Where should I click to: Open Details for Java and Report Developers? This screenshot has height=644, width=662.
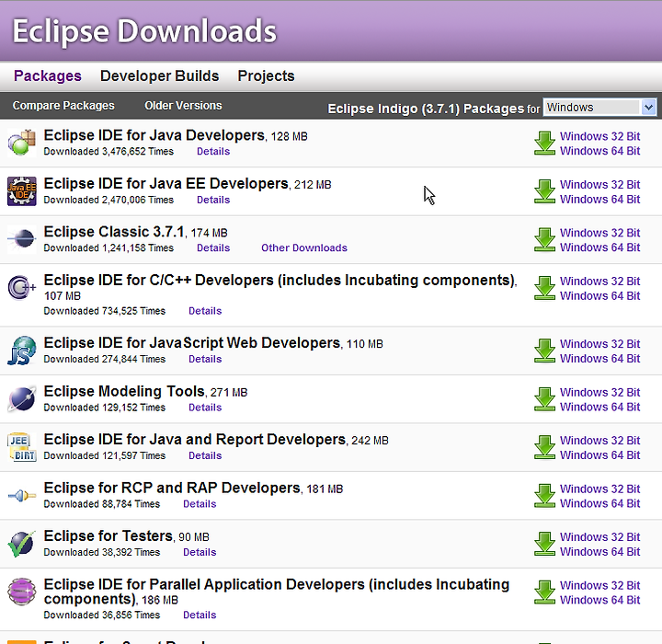tap(205, 455)
